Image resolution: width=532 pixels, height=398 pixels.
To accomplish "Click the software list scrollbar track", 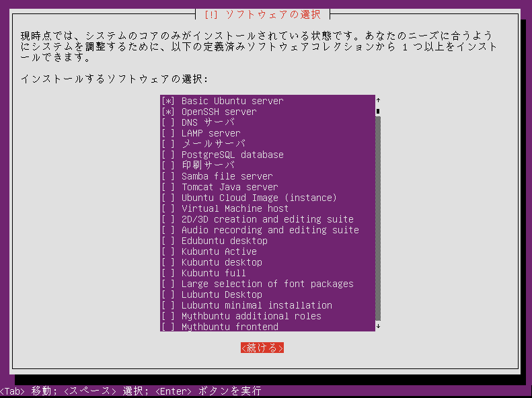I will click(378, 218).
